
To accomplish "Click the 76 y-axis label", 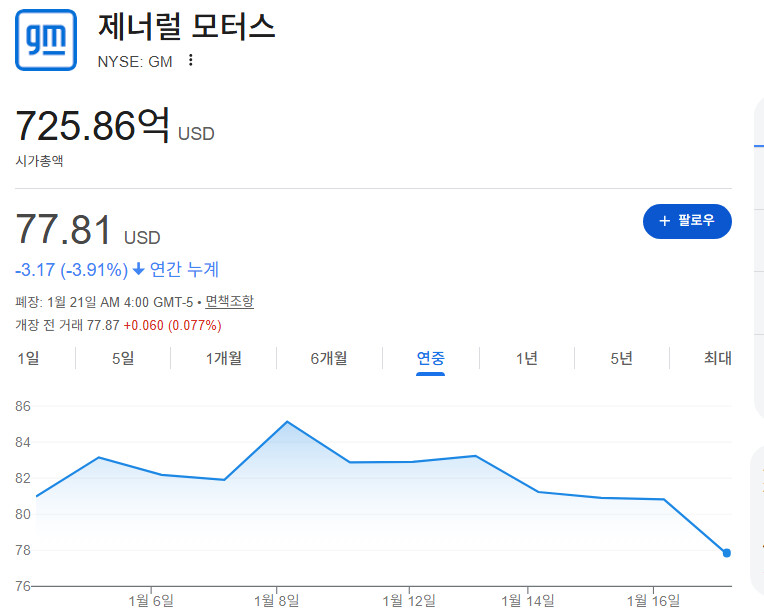I will (x=23, y=586).
